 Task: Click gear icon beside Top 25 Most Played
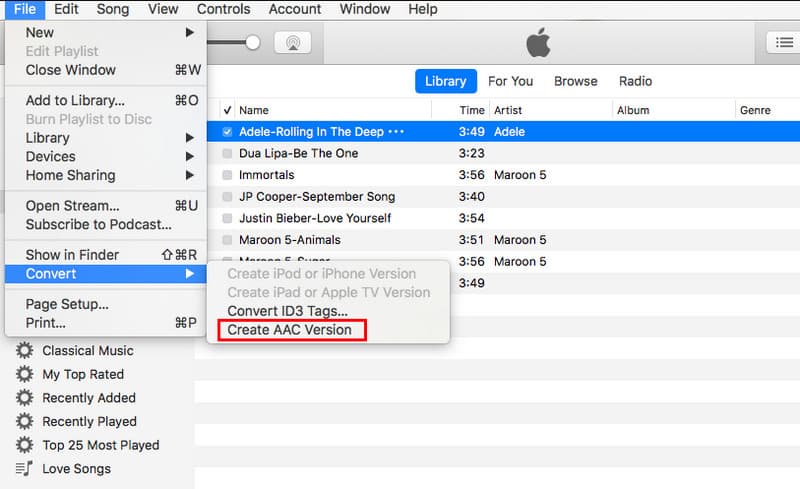click(x=24, y=445)
